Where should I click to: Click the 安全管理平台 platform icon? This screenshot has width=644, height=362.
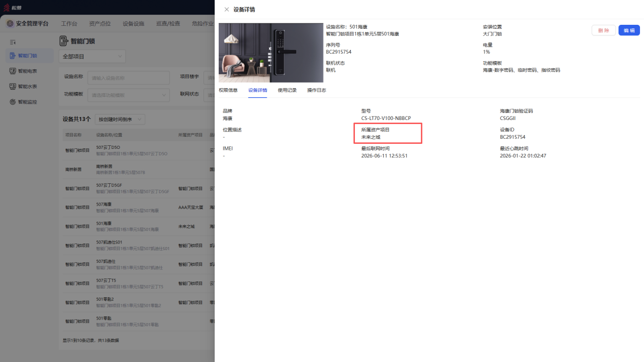[x=10, y=23]
